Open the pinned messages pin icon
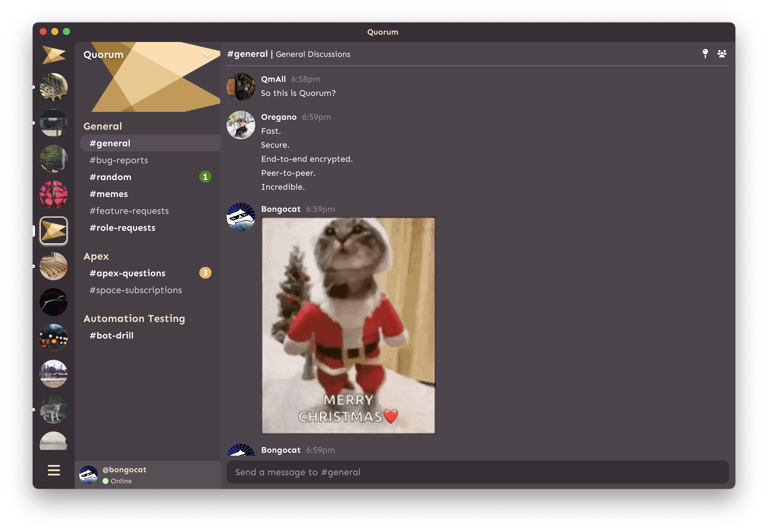Viewport: 768px width, 532px height. 705,54
